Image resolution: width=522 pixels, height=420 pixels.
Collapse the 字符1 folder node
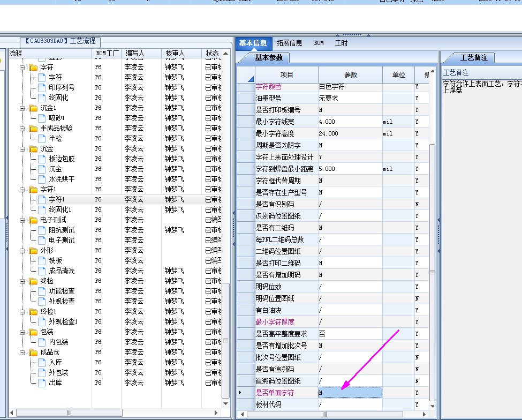click(22, 190)
